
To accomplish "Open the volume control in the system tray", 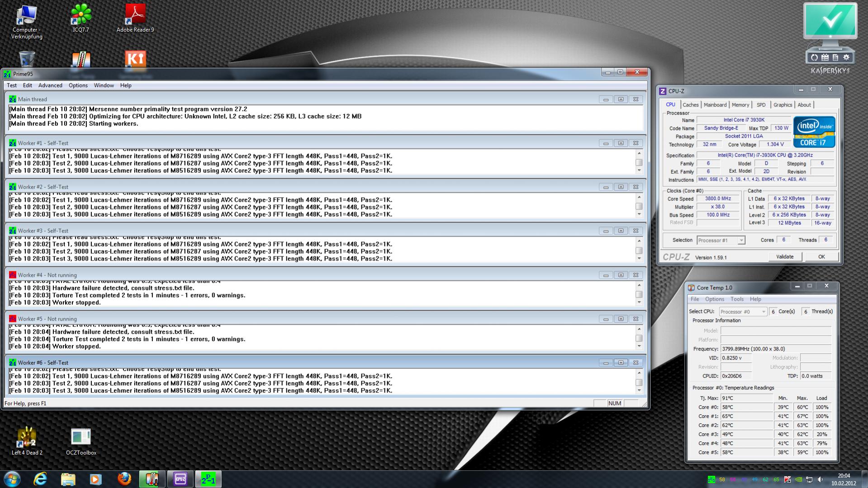I will (x=820, y=479).
